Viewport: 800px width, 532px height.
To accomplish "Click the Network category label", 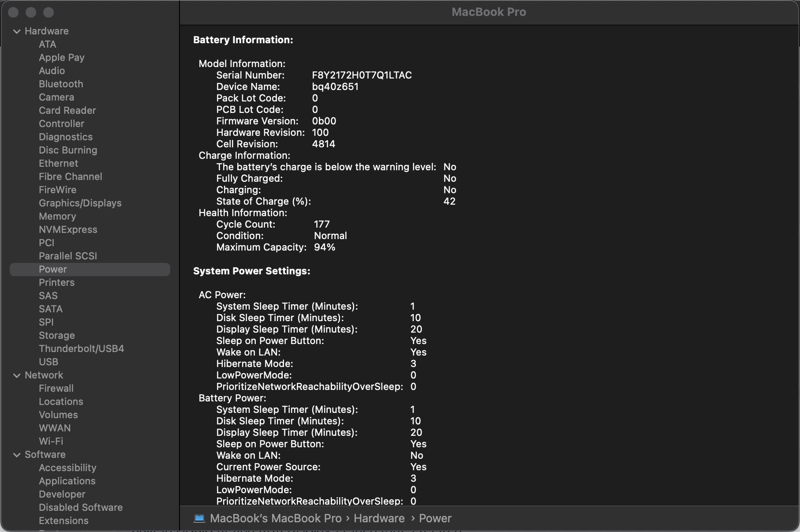I will click(44, 375).
